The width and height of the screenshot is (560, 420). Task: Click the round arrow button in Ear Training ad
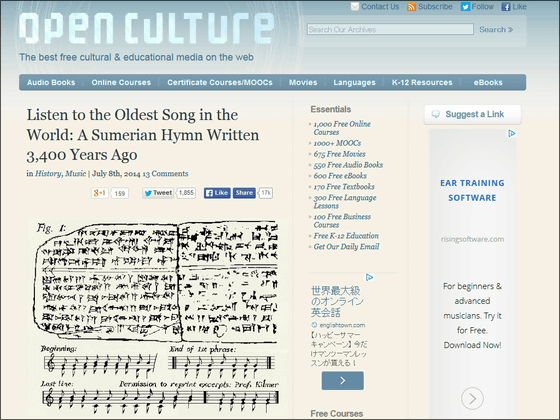pos(472,398)
